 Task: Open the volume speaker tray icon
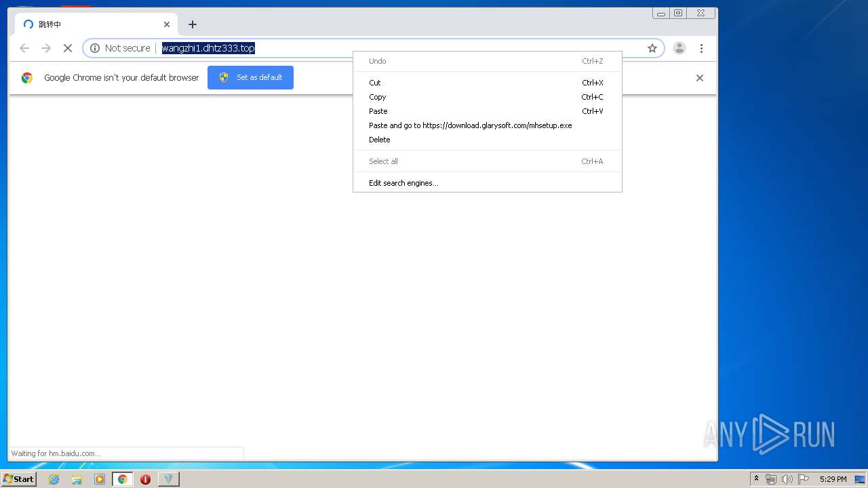(x=787, y=479)
